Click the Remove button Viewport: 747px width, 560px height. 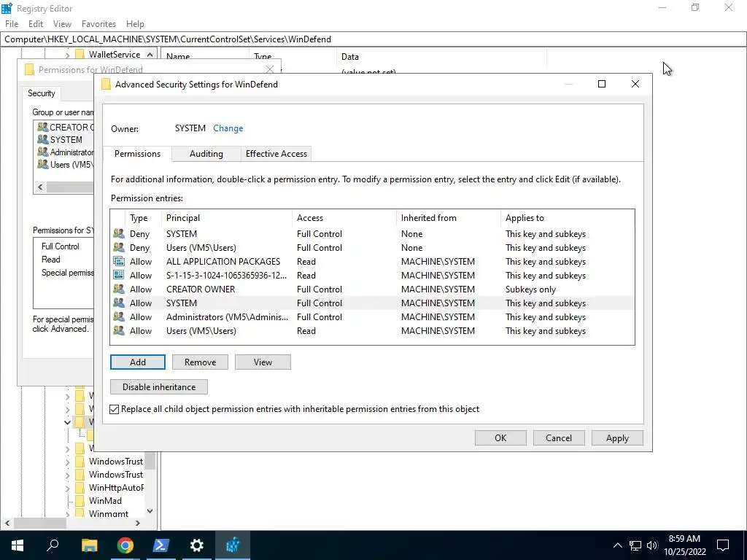(200, 362)
